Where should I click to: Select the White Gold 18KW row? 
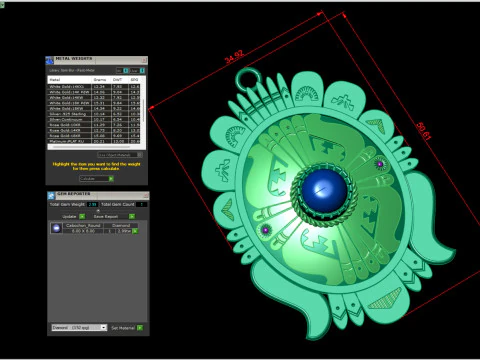pos(94,108)
